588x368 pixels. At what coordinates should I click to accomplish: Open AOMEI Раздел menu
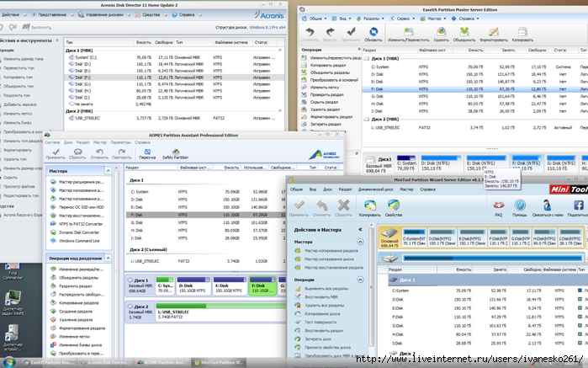pos(83,142)
